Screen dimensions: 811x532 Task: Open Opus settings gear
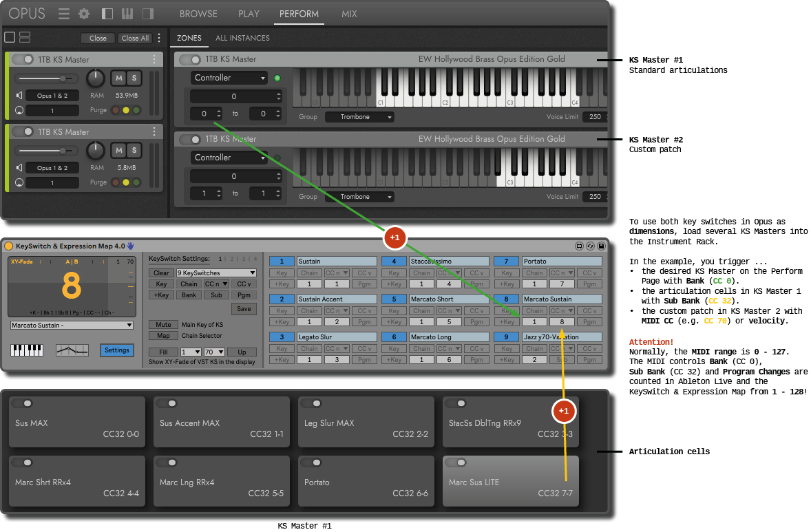pyautogui.click(x=84, y=14)
